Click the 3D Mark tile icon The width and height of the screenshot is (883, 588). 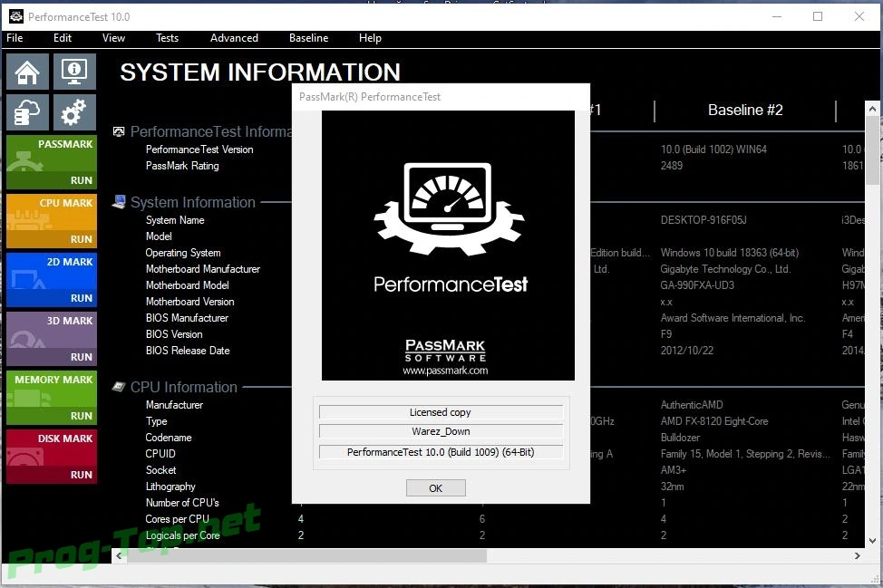(x=26, y=339)
